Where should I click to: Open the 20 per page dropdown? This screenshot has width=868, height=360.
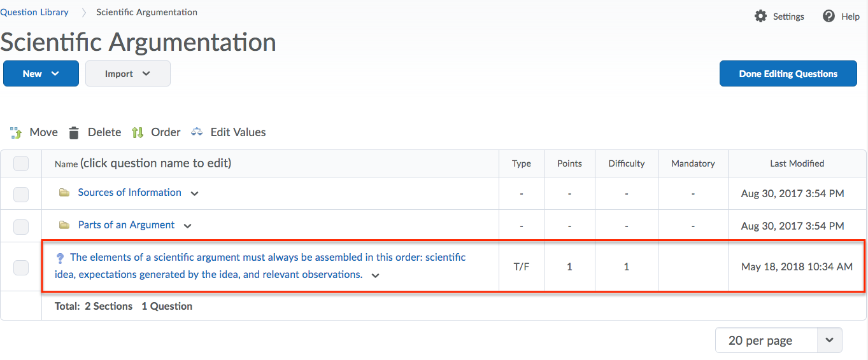[779, 340]
